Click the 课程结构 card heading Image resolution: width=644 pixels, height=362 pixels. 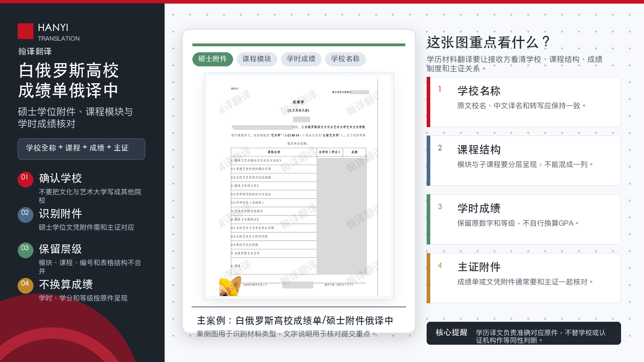479,150
